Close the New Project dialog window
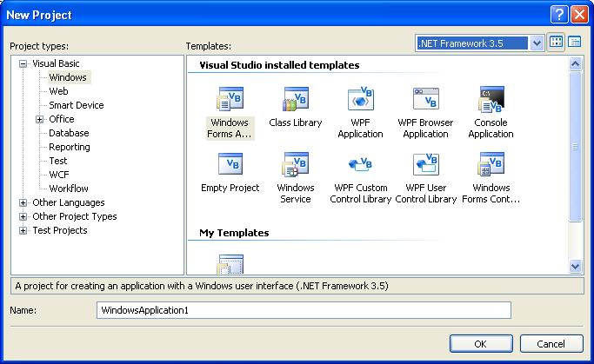 [579, 15]
